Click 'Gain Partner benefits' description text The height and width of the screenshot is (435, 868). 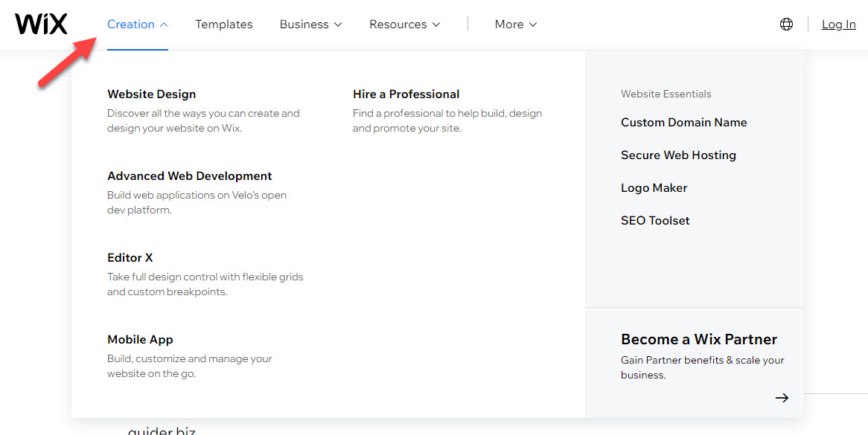(703, 367)
